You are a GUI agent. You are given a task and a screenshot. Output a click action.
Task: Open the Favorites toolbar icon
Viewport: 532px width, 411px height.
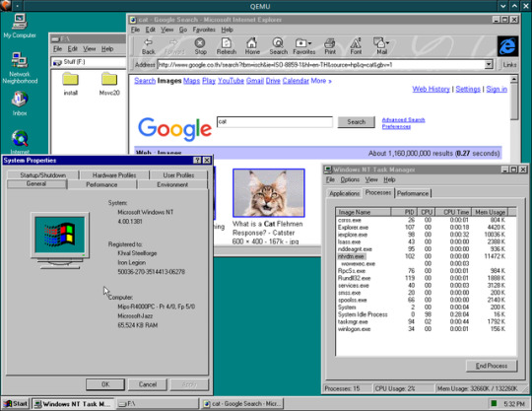[304, 46]
